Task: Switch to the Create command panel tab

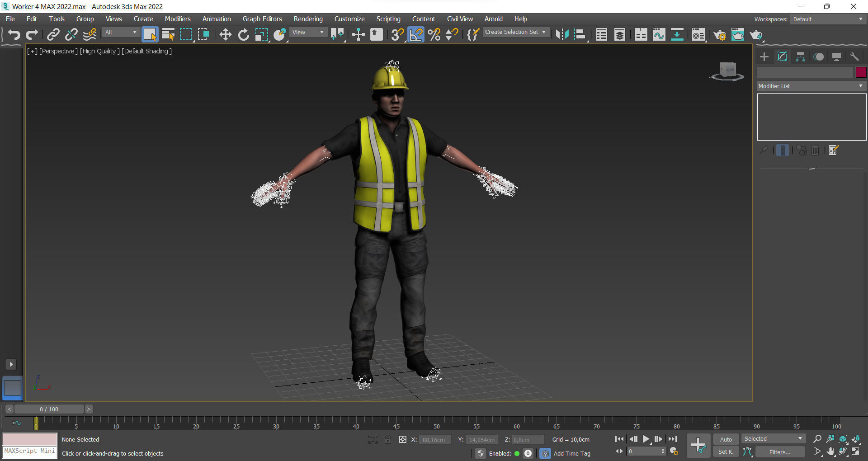Action: pyautogui.click(x=764, y=57)
